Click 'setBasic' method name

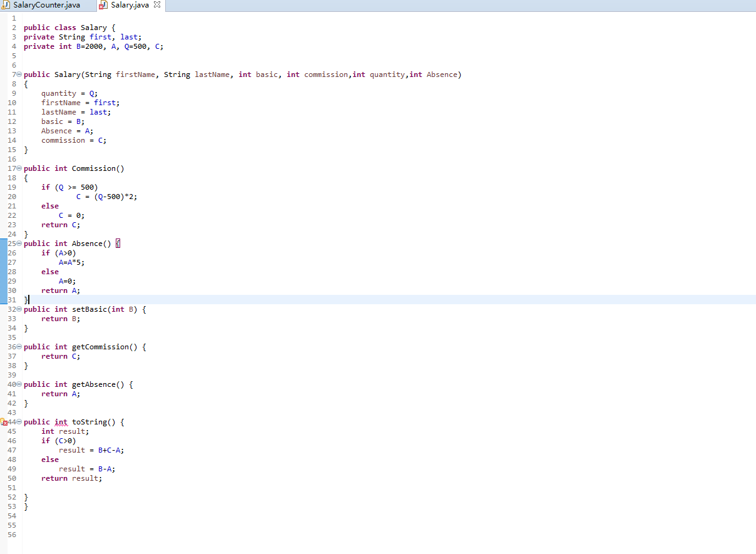pos(89,309)
